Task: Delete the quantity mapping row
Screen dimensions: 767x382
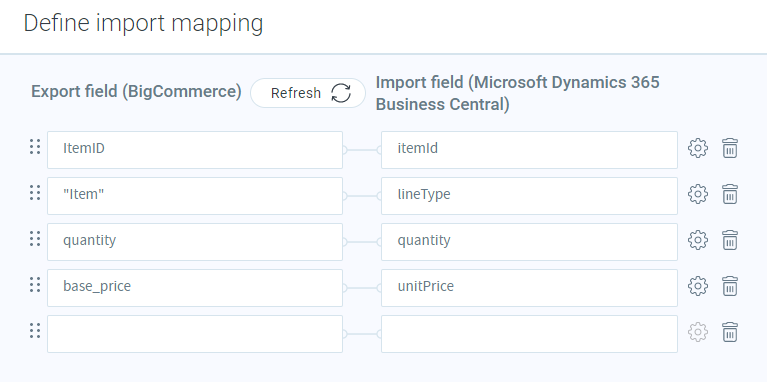Action: [730, 240]
